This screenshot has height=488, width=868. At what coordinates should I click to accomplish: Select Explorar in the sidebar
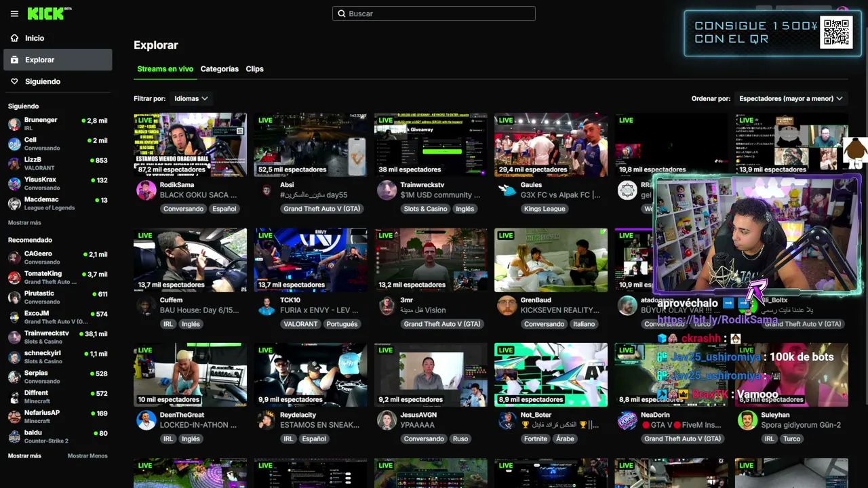[58, 60]
